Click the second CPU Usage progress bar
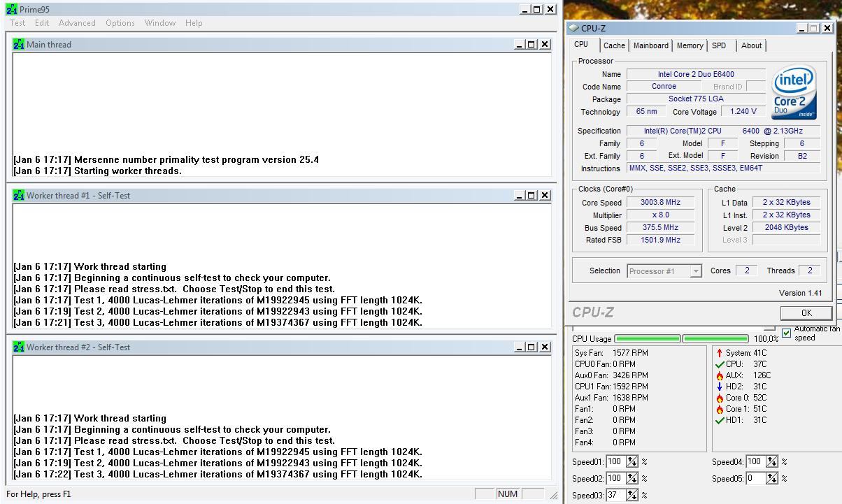Screen dimensions: 842x504 pos(715,339)
